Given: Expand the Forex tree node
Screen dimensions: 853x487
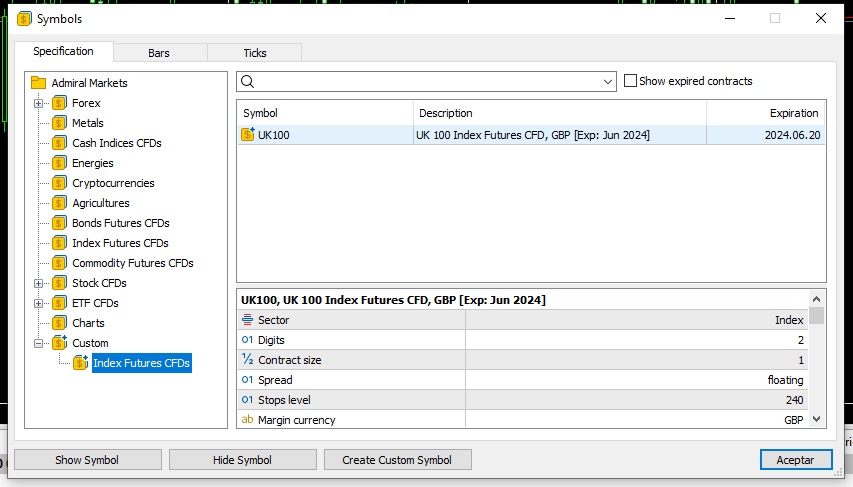Looking at the screenshot, I should 39,103.
